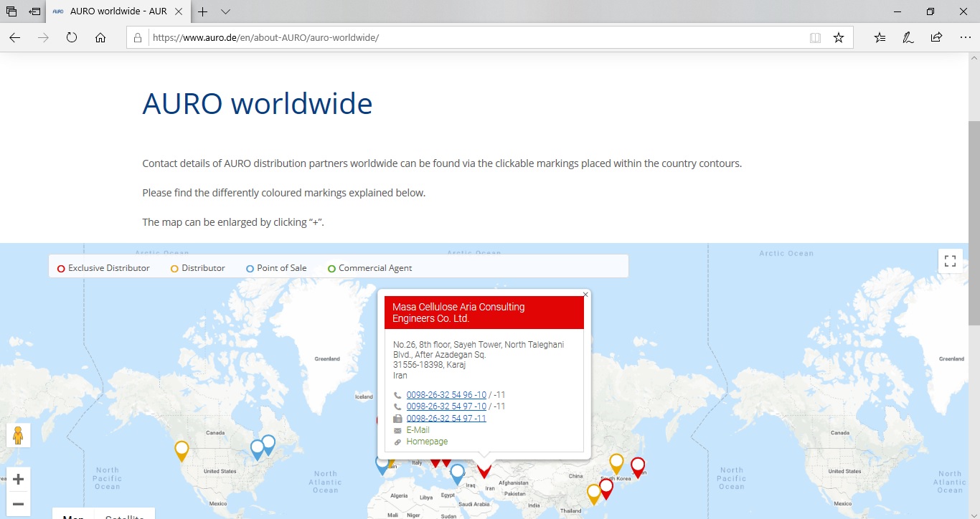This screenshot has width=980, height=519.
Task: Click the AURO worldwide page heading
Action: 258,103
